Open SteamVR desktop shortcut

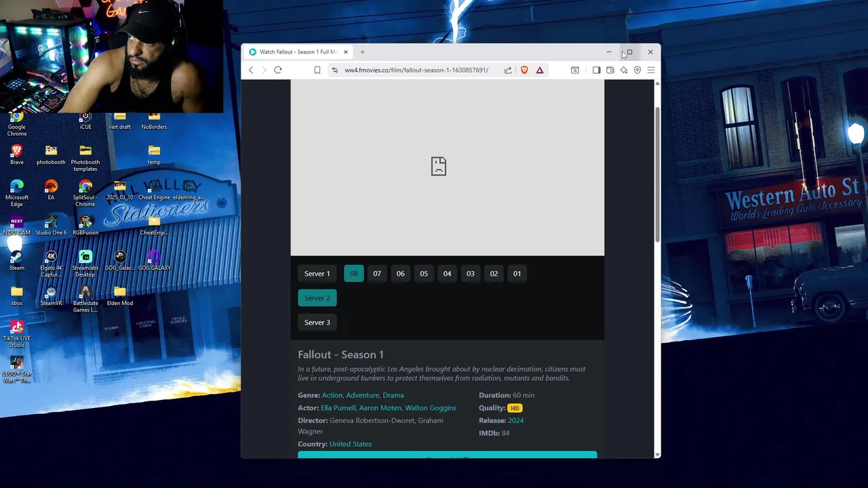(51, 296)
